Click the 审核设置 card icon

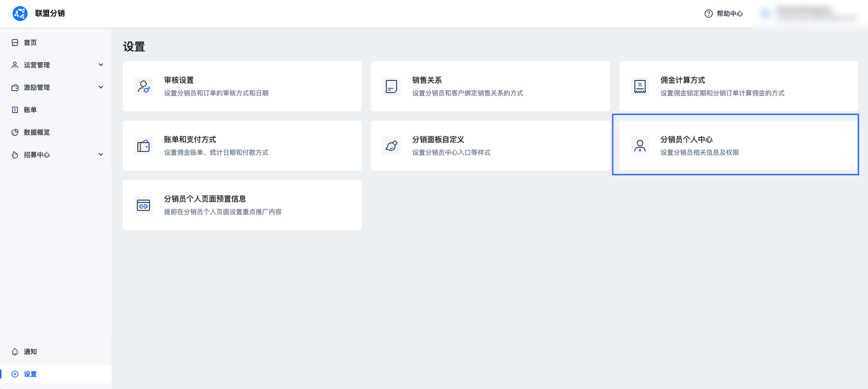coord(144,87)
